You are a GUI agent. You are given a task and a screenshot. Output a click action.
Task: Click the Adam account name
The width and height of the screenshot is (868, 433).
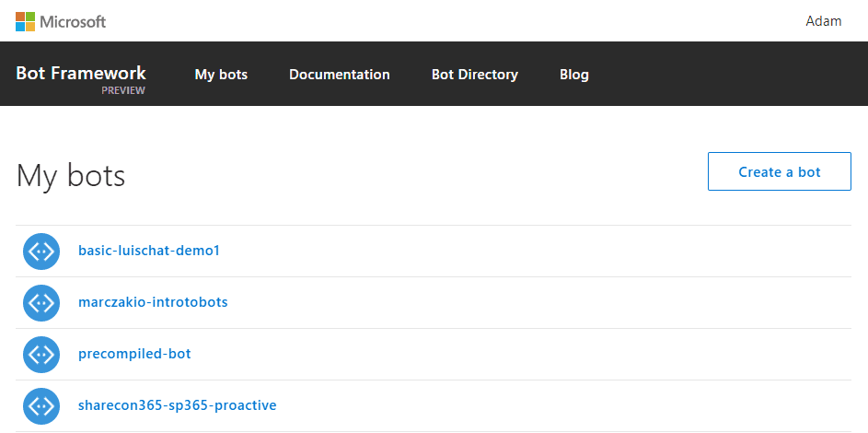coord(823,21)
